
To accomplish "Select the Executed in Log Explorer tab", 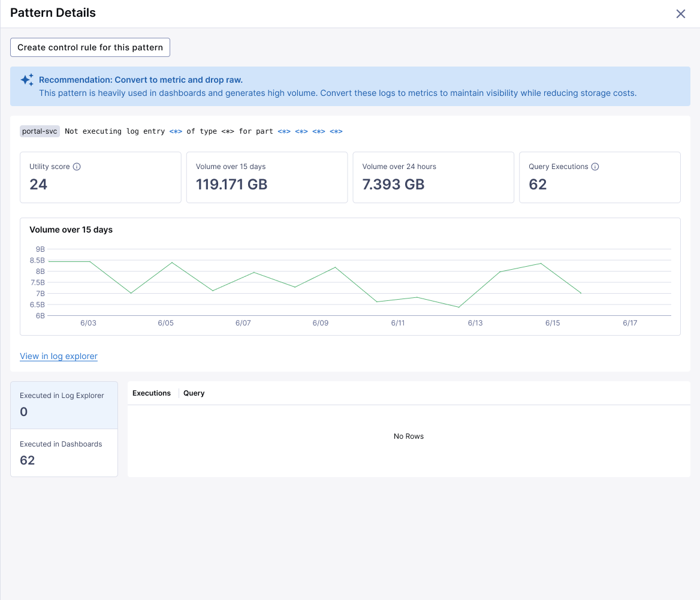I will (64, 405).
